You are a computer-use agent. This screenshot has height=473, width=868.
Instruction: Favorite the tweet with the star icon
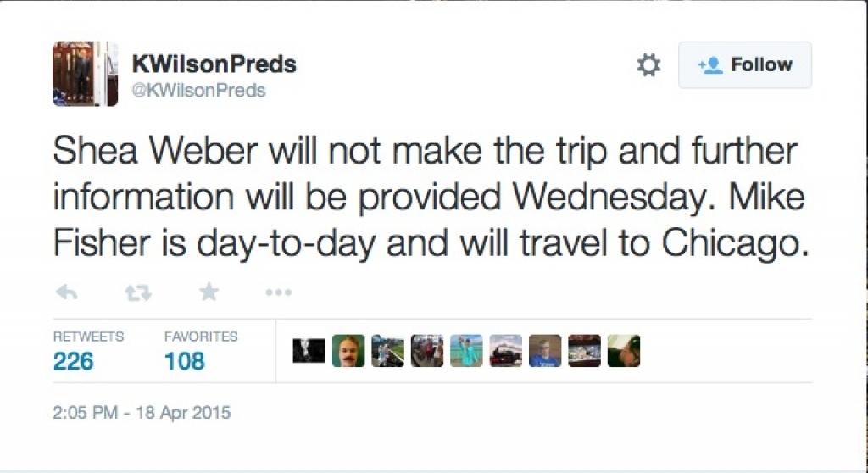pyautogui.click(x=209, y=292)
